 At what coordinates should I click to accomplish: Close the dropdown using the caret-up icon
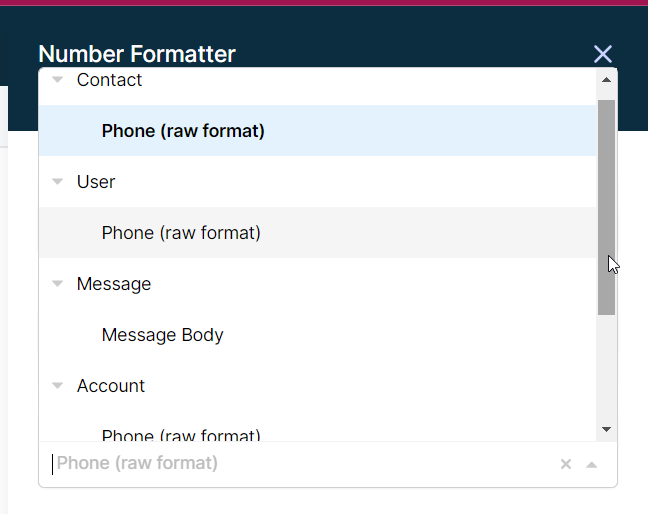click(592, 464)
